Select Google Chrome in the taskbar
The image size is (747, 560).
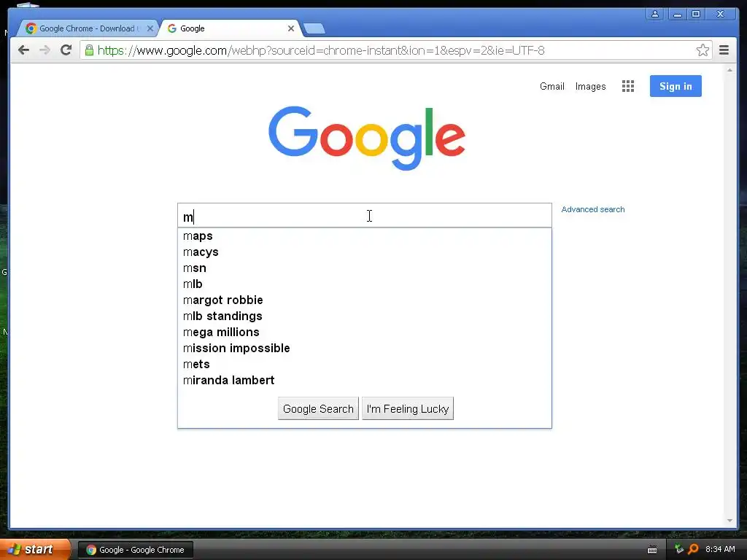pos(135,550)
